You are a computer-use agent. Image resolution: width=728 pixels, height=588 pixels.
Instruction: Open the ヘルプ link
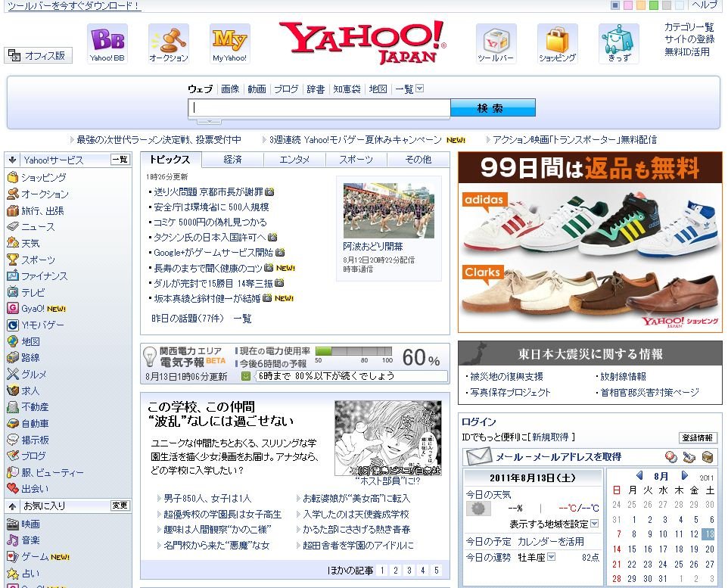pos(705,5)
